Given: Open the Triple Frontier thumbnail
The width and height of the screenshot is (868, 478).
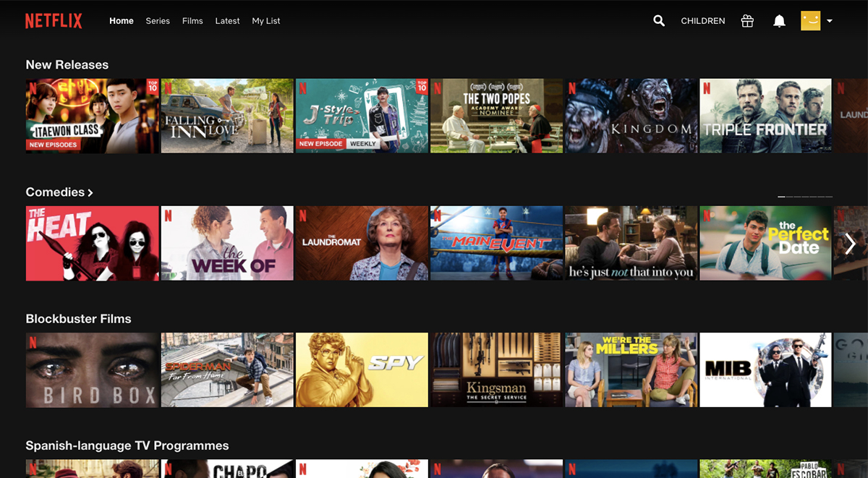Looking at the screenshot, I should [765, 116].
